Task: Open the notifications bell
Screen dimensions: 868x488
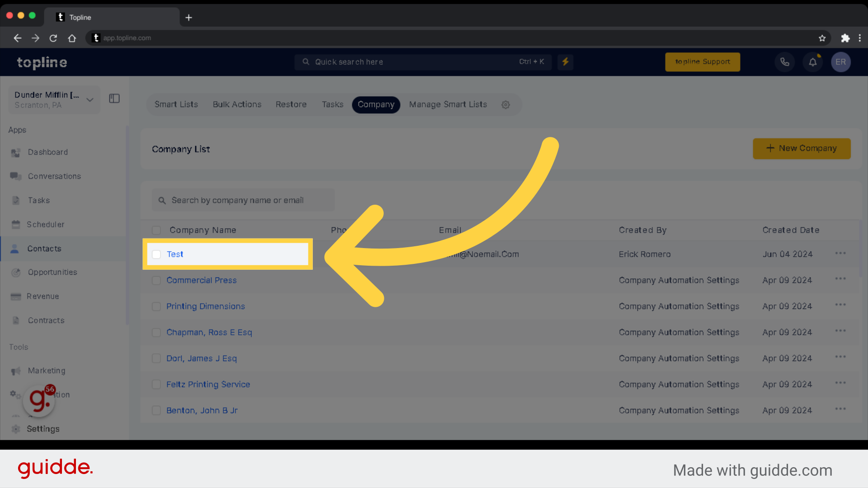Action: click(x=813, y=62)
